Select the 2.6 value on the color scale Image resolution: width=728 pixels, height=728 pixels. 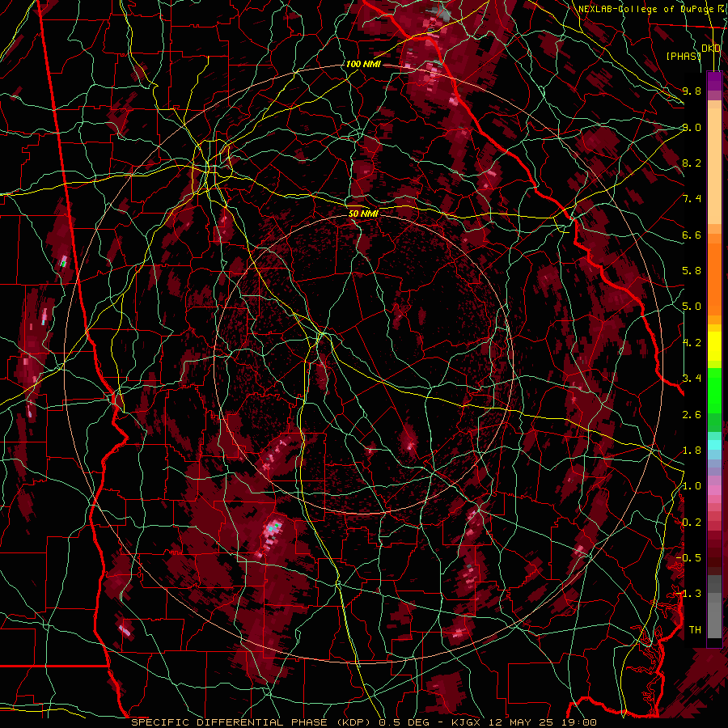click(692, 415)
